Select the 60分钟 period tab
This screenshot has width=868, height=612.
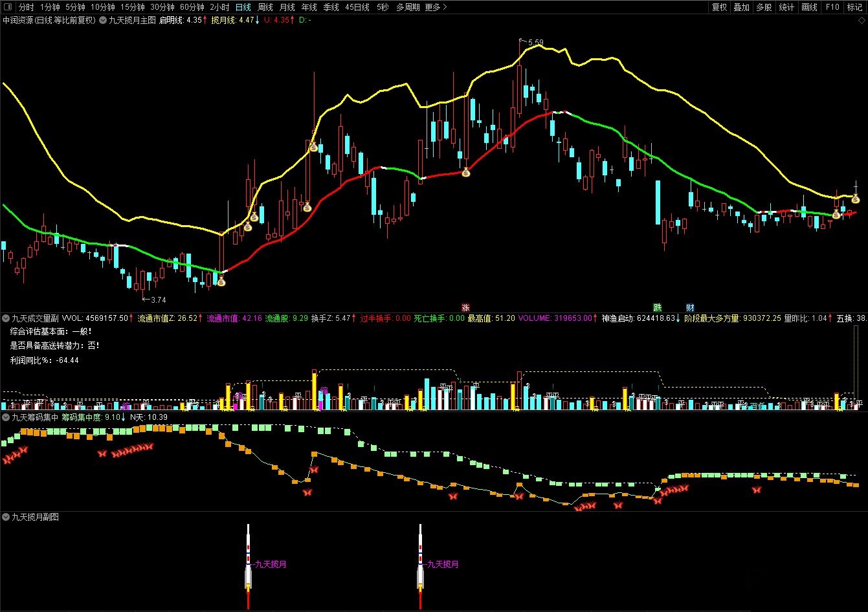point(192,7)
